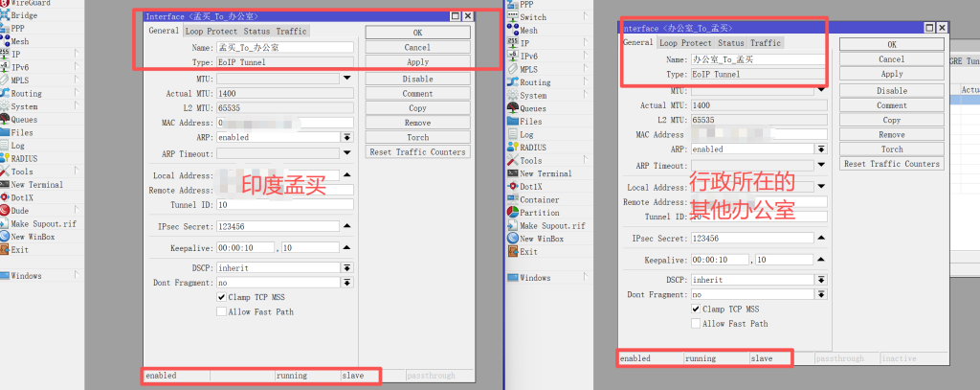Click the Bridge icon in sidebar
The height and width of the screenshot is (390, 980).
coord(5,16)
